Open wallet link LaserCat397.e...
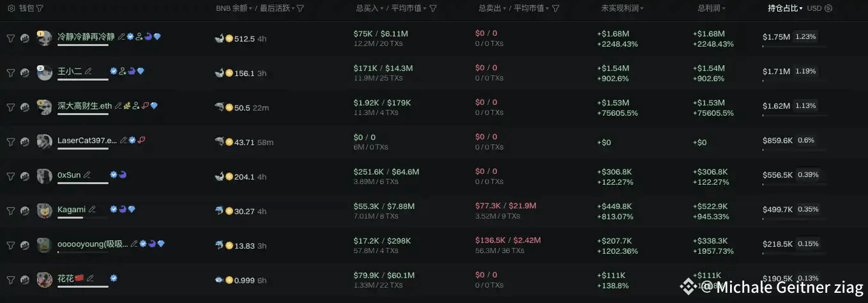Viewport: 868px width, 303px height. [87, 140]
